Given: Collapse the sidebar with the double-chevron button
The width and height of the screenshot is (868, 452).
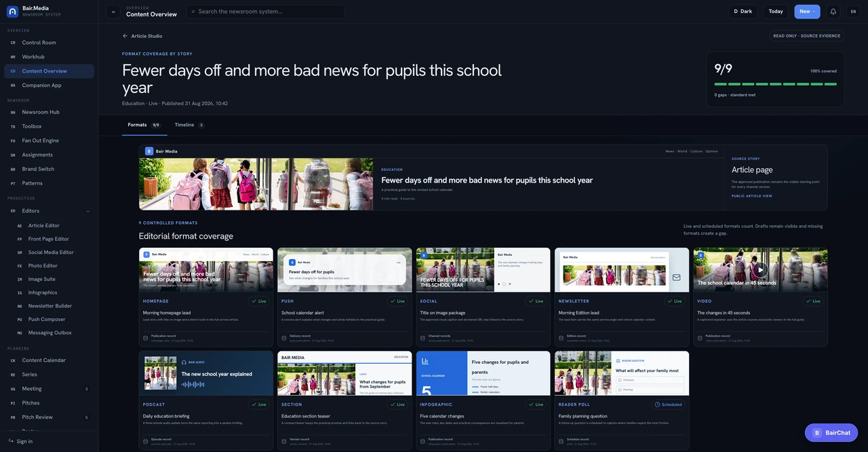Looking at the screenshot, I should point(113,12).
